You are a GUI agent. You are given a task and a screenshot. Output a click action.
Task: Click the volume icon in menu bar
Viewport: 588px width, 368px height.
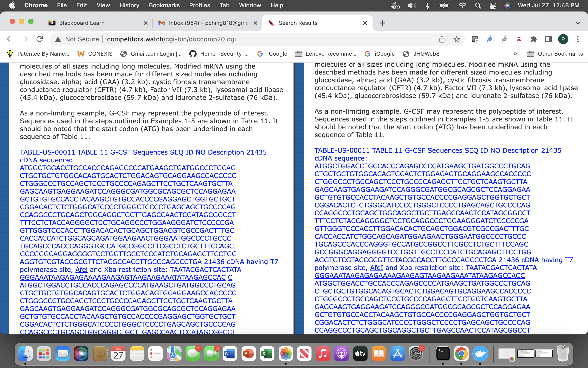412,5
